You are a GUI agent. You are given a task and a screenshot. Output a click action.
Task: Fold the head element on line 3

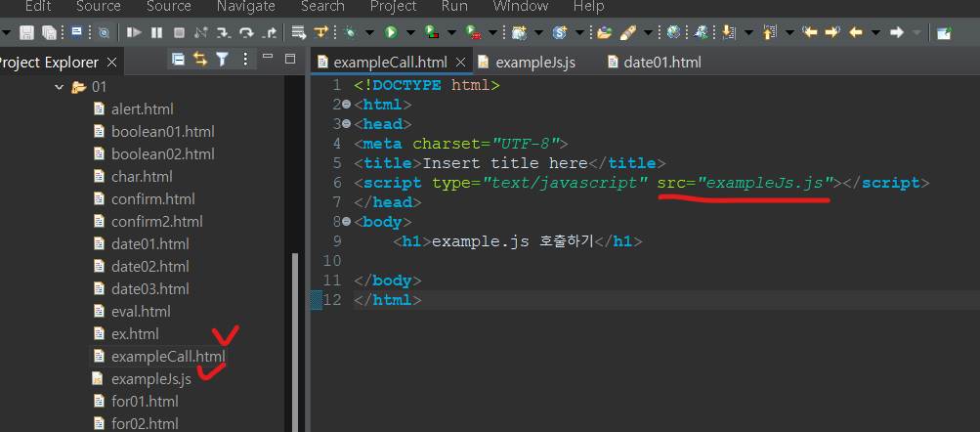[346, 124]
